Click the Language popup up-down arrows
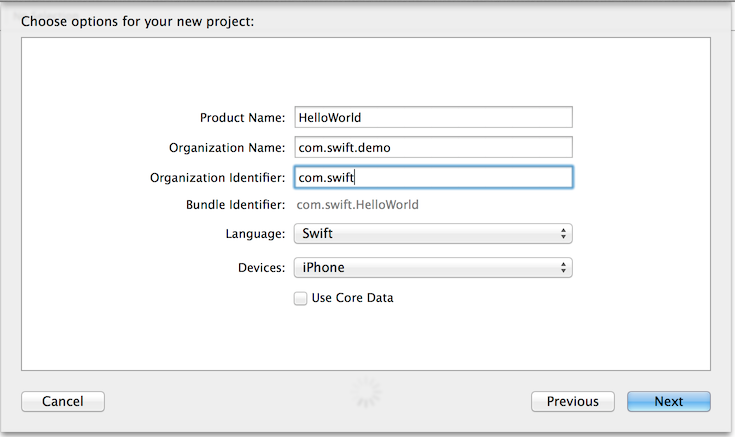Screen dimensions: 735x437 pyautogui.click(x=564, y=234)
